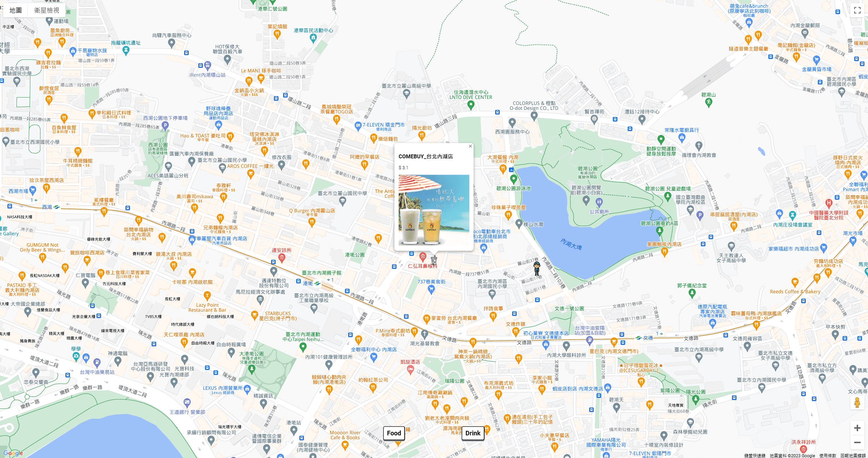Click 麥當勞 台北內湖餐廳 marker

pos(427,319)
